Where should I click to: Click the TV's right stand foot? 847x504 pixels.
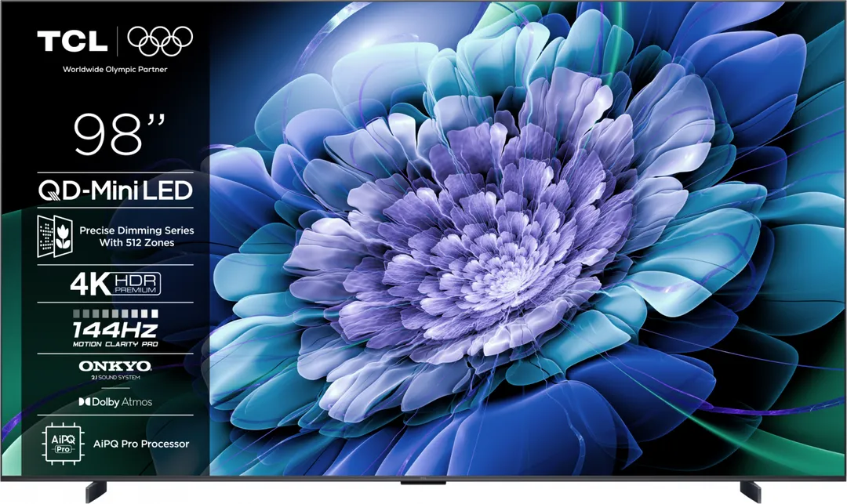(x=751, y=491)
